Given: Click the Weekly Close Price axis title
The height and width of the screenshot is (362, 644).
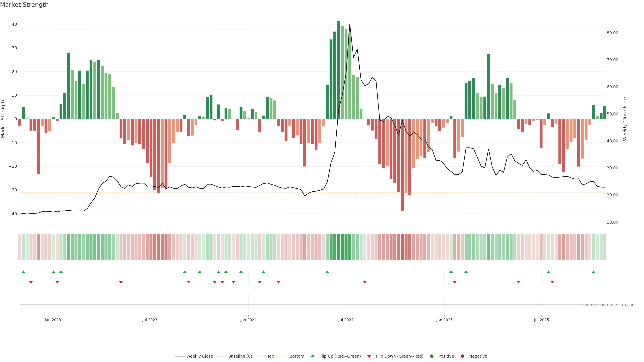Looking at the screenshot, I should point(625,119).
